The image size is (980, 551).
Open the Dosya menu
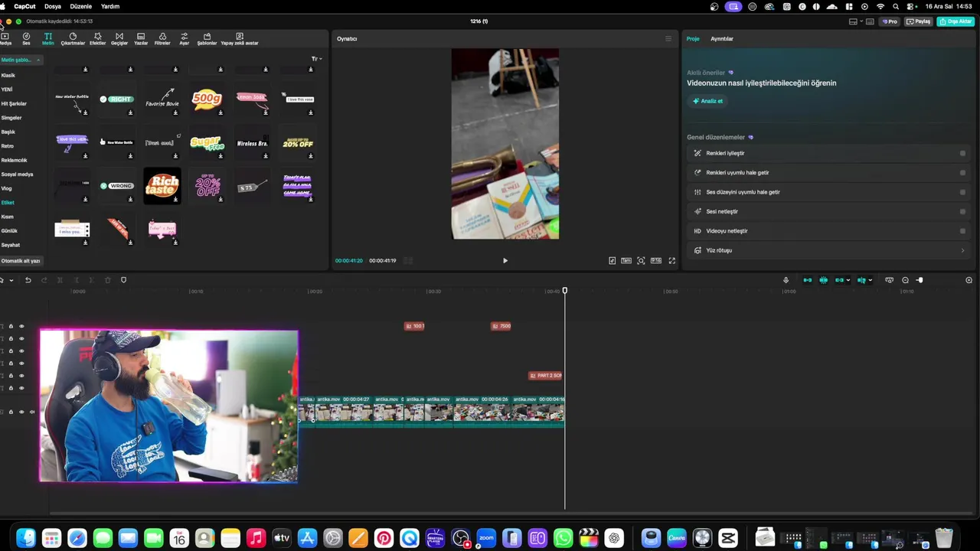coord(52,6)
